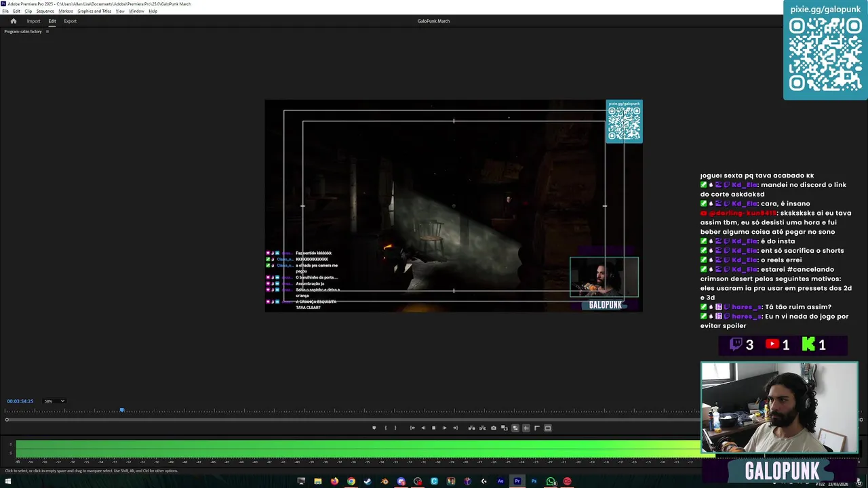The image size is (868, 488).
Task: Open the Comparison View button
Action: click(x=504, y=428)
